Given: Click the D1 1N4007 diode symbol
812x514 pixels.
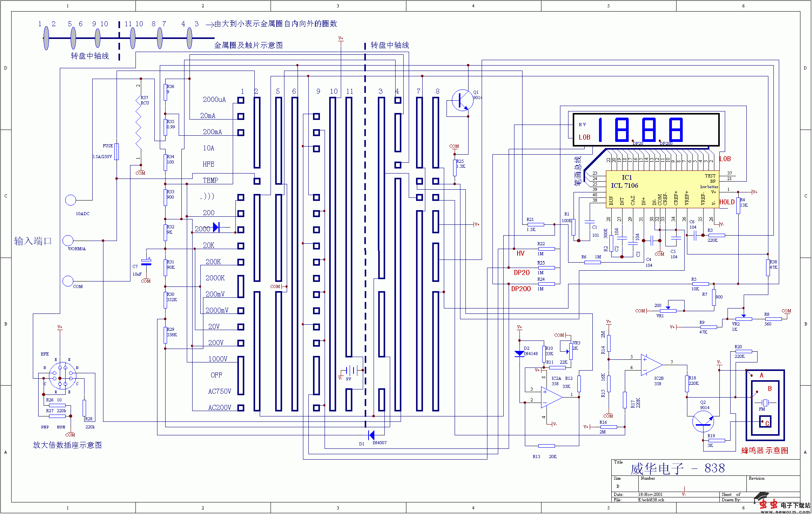Looking at the screenshot, I should coord(371,435).
